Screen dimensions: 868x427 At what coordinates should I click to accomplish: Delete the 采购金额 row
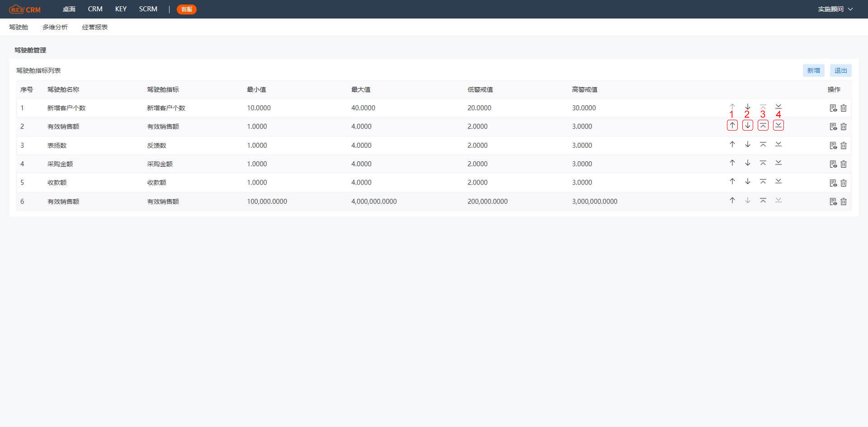tap(844, 164)
